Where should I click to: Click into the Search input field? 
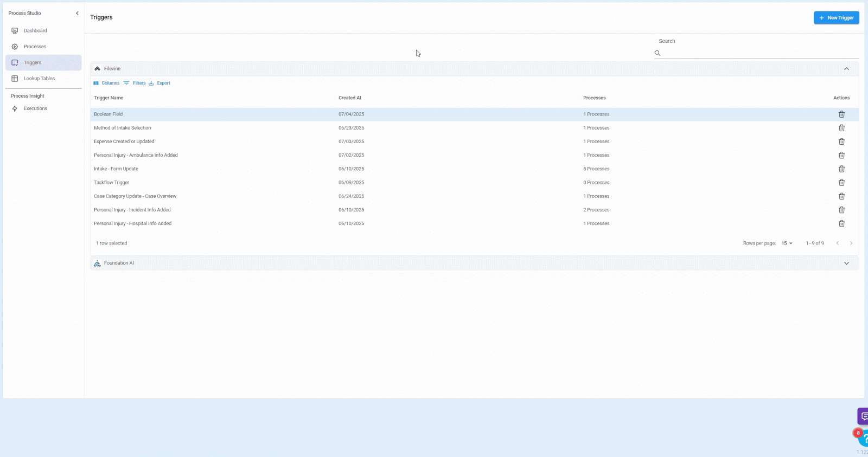[759, 53]
